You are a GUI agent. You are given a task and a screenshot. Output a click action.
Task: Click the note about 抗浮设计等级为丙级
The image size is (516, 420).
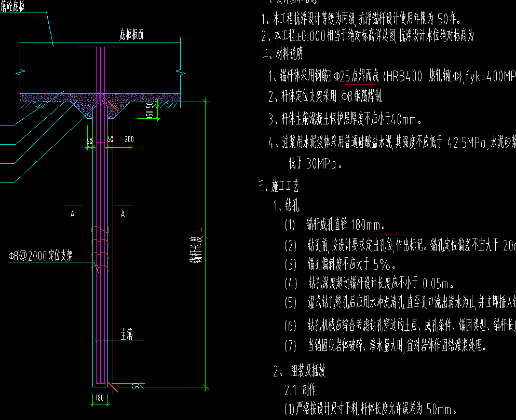(x=361, y=19)
